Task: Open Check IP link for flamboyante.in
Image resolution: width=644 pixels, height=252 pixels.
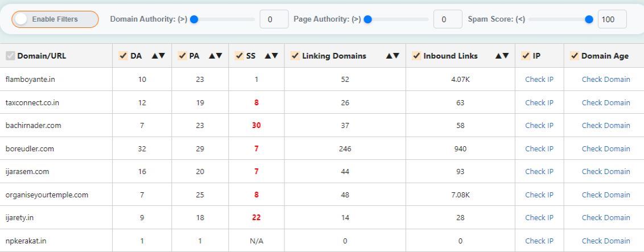Action: click(539, 80)
